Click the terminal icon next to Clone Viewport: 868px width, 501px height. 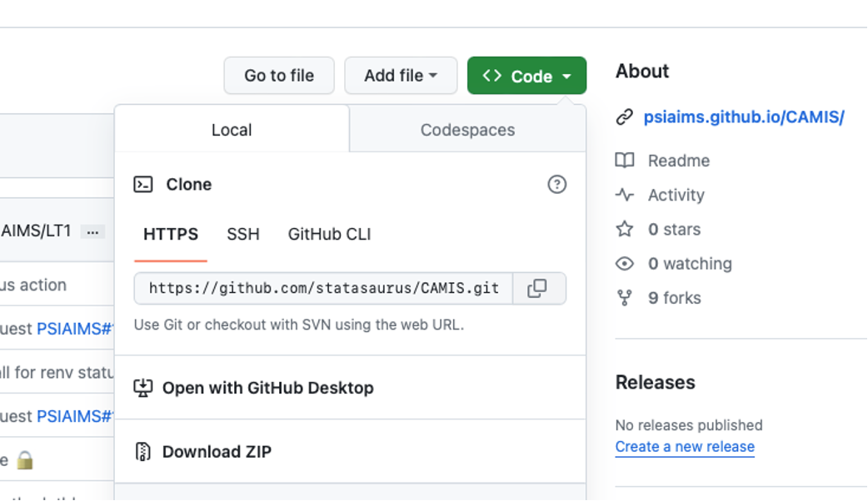point(143,185)
